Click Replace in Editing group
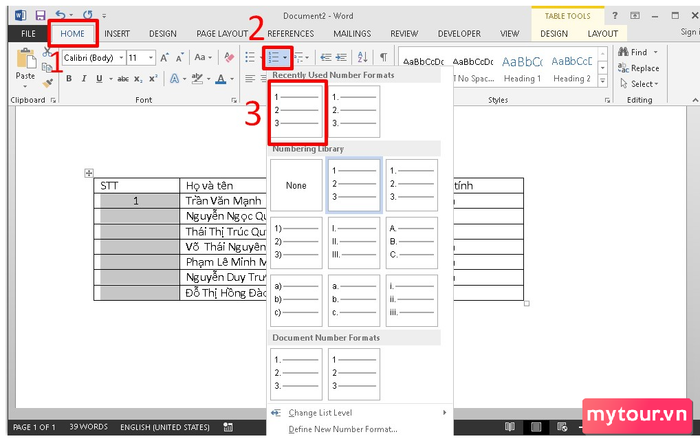 click(x=638, y=68)
